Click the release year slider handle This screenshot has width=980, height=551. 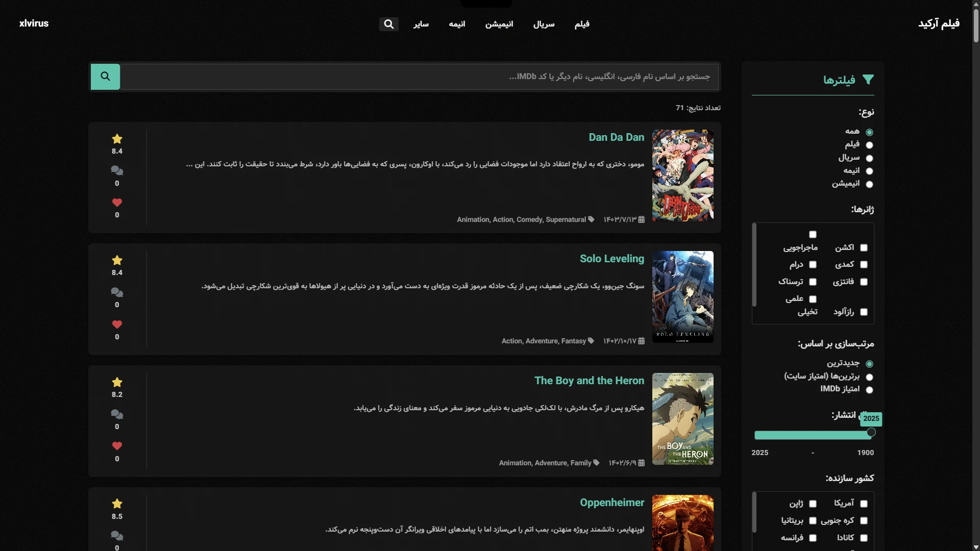click(x=871, y=433)
